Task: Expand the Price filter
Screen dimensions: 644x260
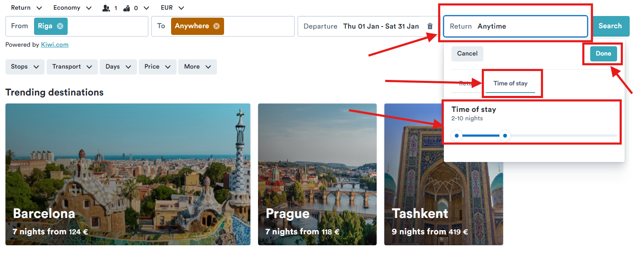Action: coord(157,66)
